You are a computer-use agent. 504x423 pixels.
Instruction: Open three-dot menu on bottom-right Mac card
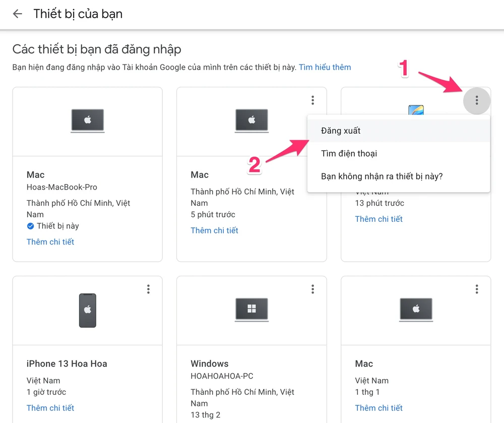tap(477, 289)
